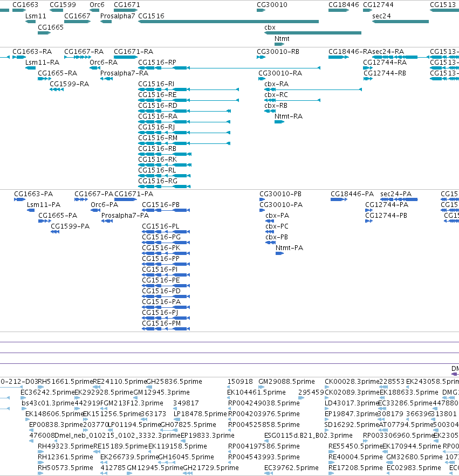Select protein cbx-PC

[x=270, y=232]
